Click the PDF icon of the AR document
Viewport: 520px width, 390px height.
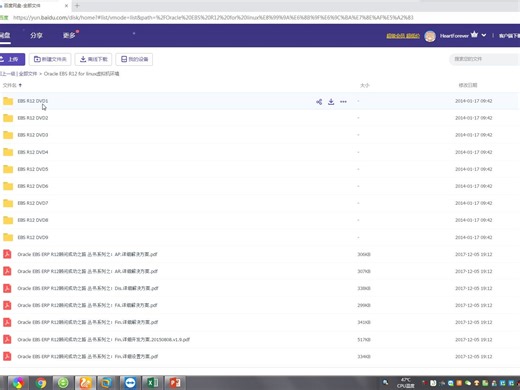pyautogui.click(x=7, y=271)
